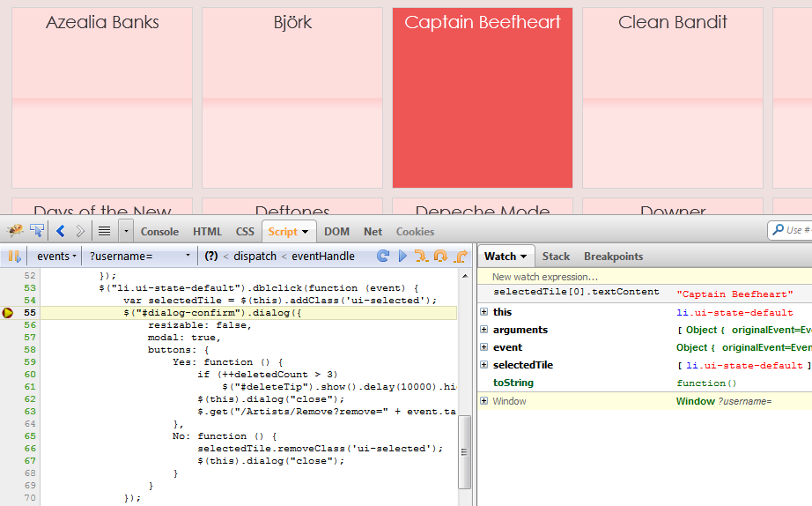This screenshot has width=812, height=506.
Task: Step out with the debugger icon
Action: coord(461,256)
